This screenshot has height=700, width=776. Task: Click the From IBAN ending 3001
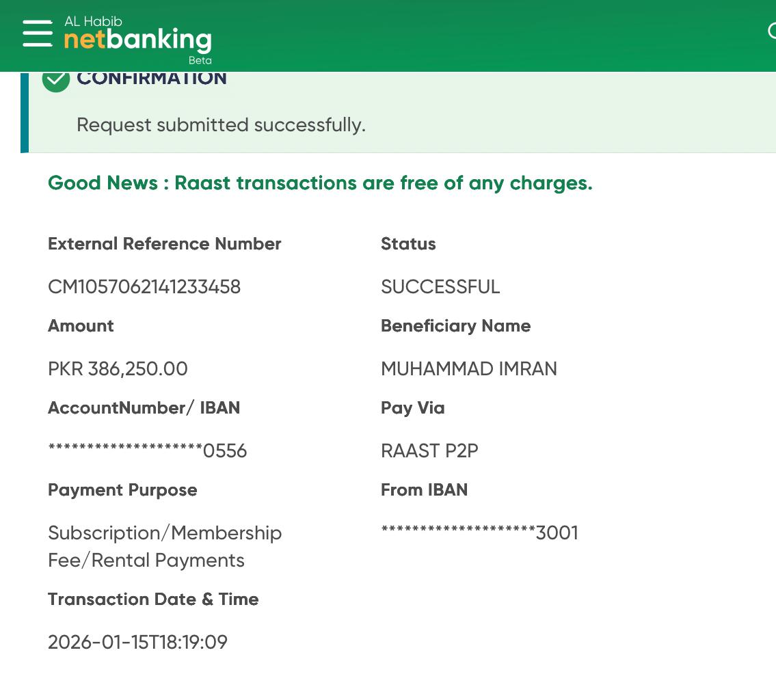point(479,533)
